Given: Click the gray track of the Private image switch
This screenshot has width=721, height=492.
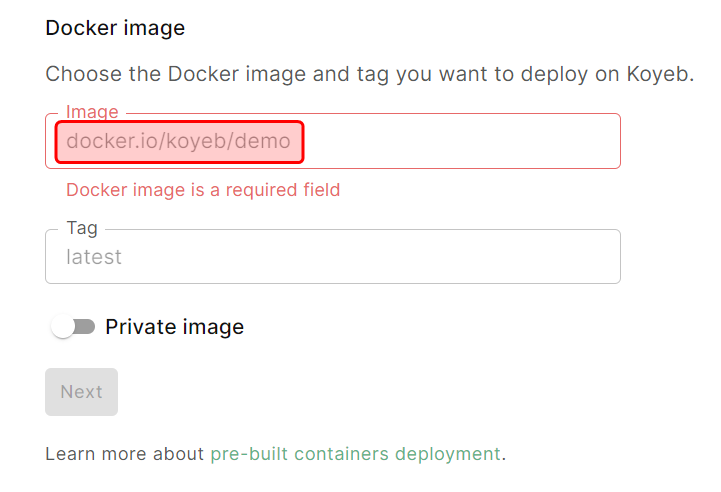Looking at the screenshot, I should pos(86,327).
